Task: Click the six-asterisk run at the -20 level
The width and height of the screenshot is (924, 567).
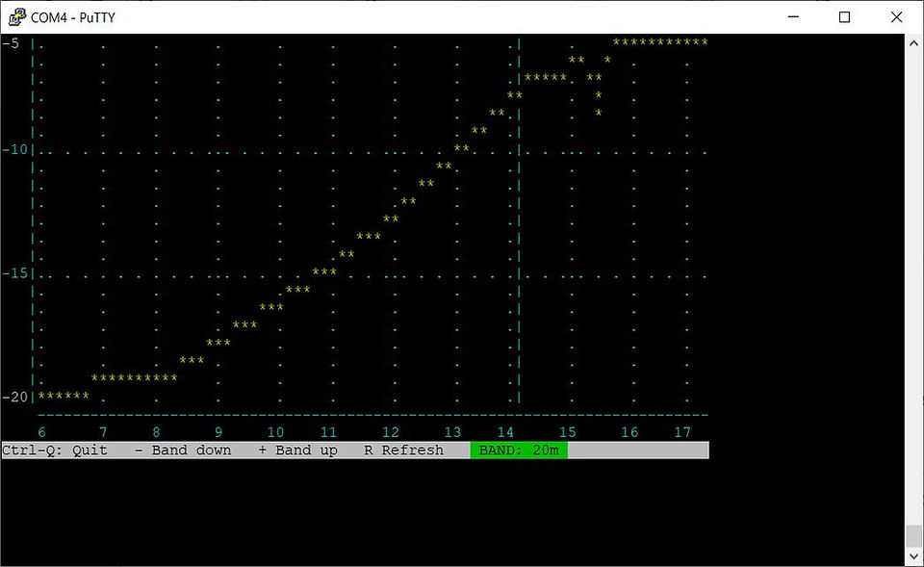Action: (x=64, y=396)
